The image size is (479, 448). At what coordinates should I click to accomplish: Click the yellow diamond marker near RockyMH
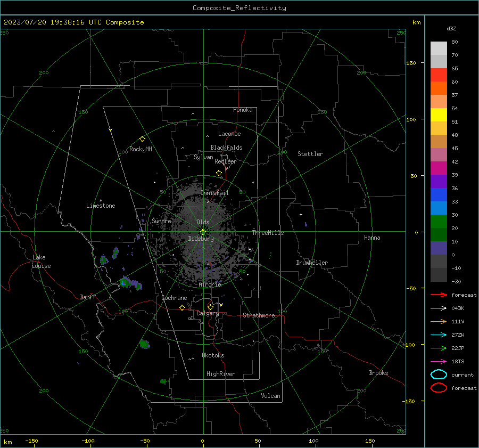pos(142,139)
